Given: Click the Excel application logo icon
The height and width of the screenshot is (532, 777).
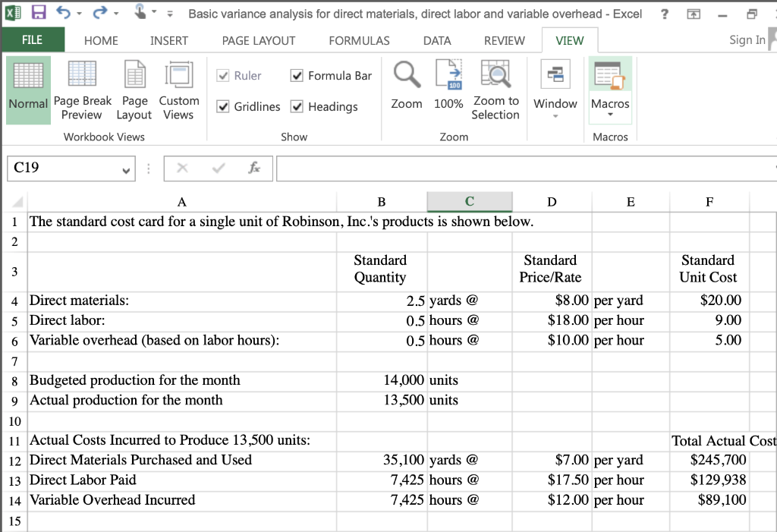Looking at the screenshot, I should [x=13, y=12].
